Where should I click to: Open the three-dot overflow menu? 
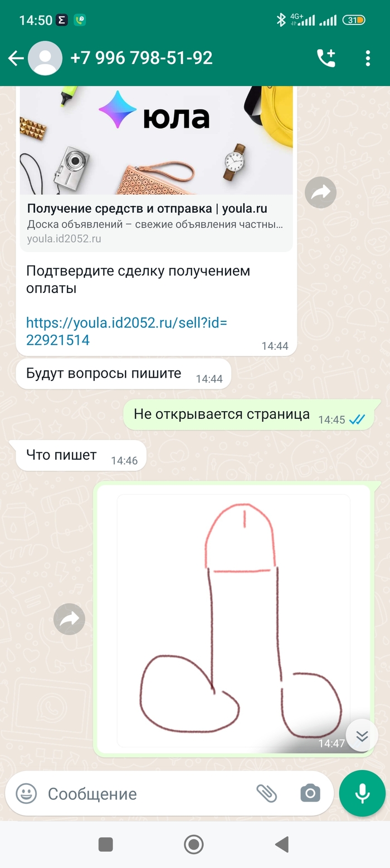pyautogui.click(x=368, y=58)
